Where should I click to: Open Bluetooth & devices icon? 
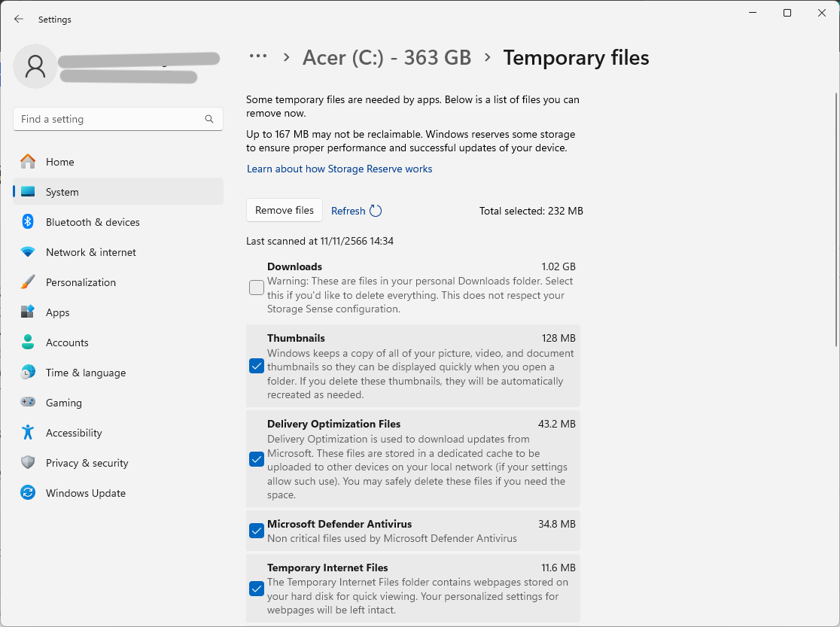(28, 222)
